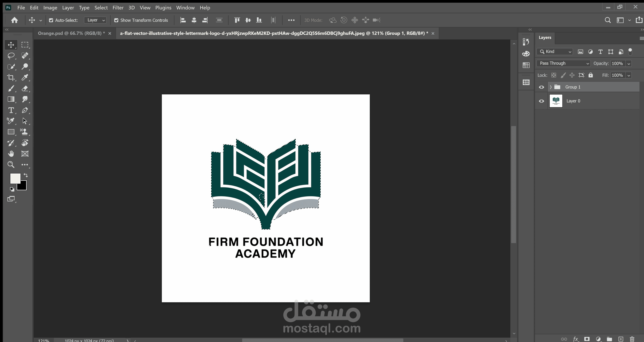Select the Lasso tool
The width and height of the screenshot is (644, 342).
click(11, 56)
